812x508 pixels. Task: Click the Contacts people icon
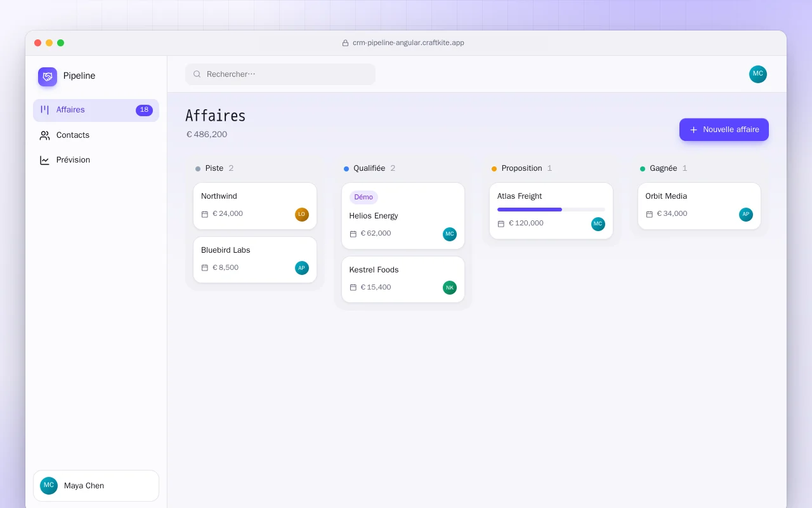(44, 135)
